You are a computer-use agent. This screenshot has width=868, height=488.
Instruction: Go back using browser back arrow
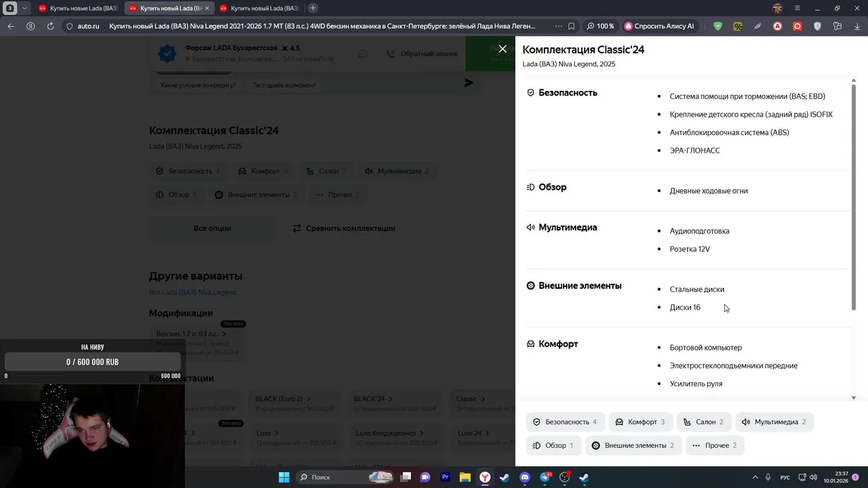pos(10,26)
